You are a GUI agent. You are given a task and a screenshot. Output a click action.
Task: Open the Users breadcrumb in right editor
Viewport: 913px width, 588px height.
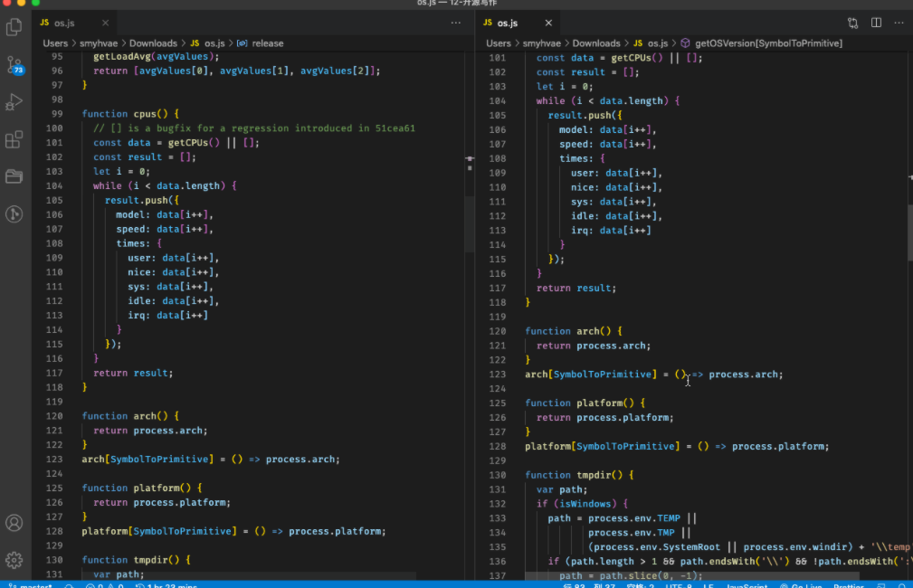click(x=499, y=43)
